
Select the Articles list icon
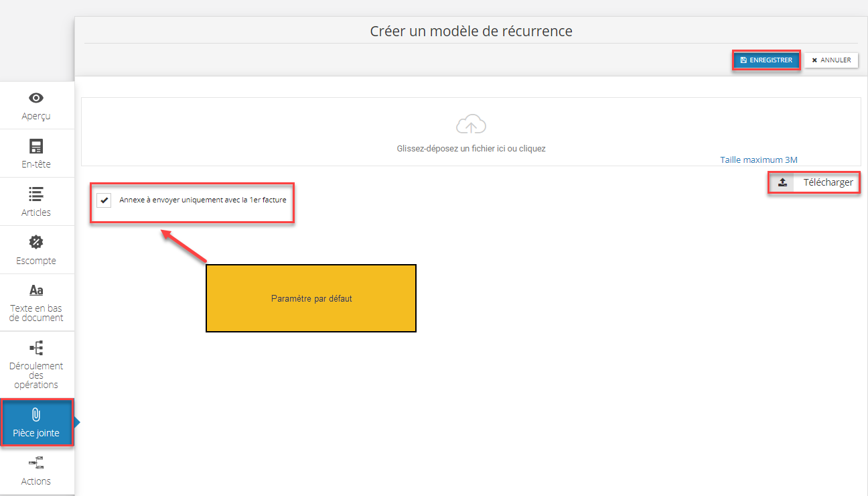36,194
